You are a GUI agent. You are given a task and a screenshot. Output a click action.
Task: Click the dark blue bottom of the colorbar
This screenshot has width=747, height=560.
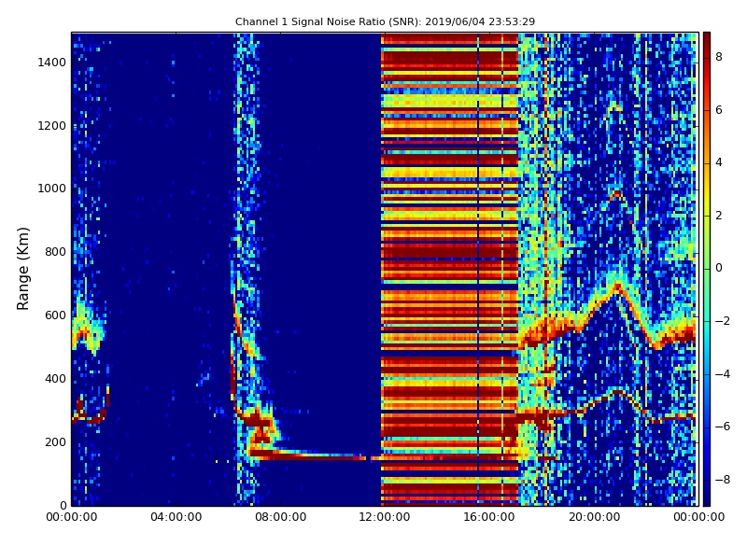coord(707,496)
